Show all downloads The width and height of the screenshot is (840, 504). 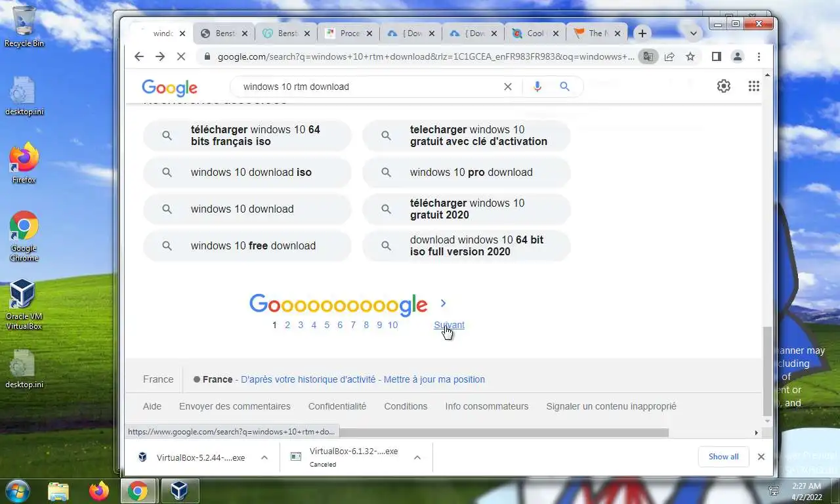click(x=723, y=457)
